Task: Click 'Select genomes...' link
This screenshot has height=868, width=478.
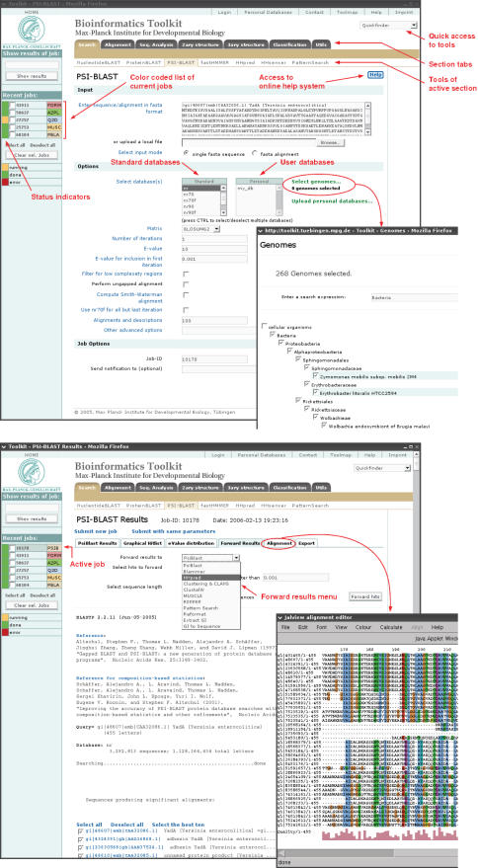Action: 316,182
